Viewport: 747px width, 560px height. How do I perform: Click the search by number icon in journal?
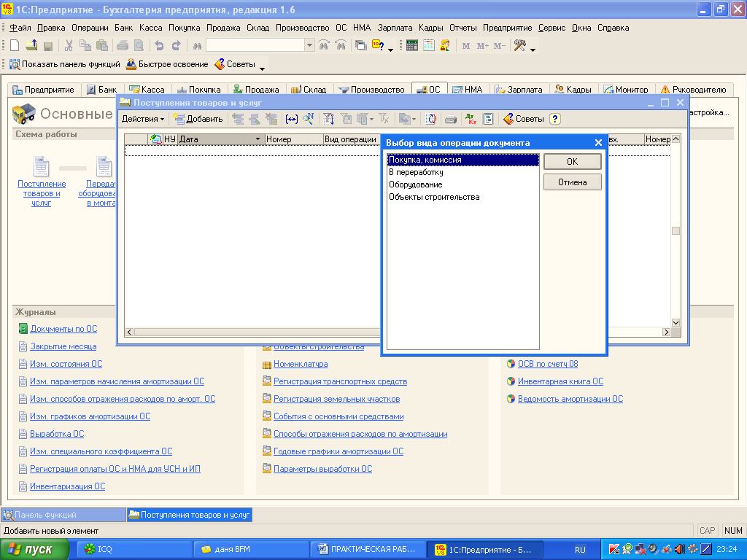pos(309,119)
